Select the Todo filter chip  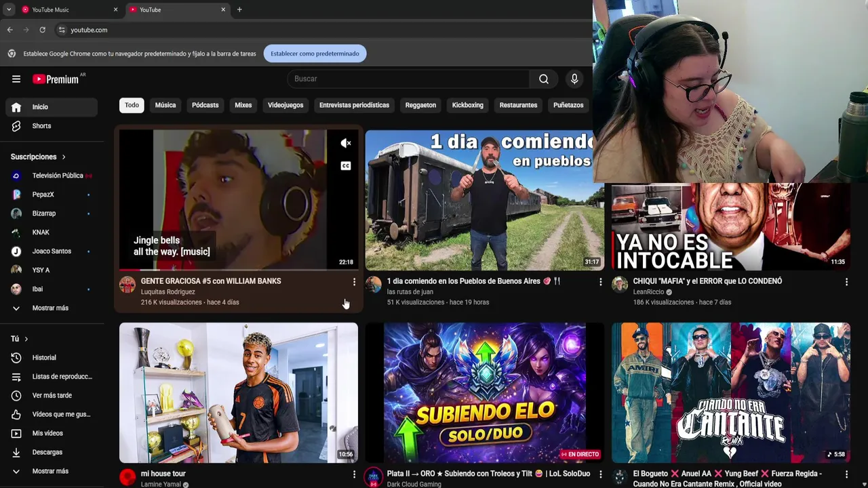coord(132,105)
